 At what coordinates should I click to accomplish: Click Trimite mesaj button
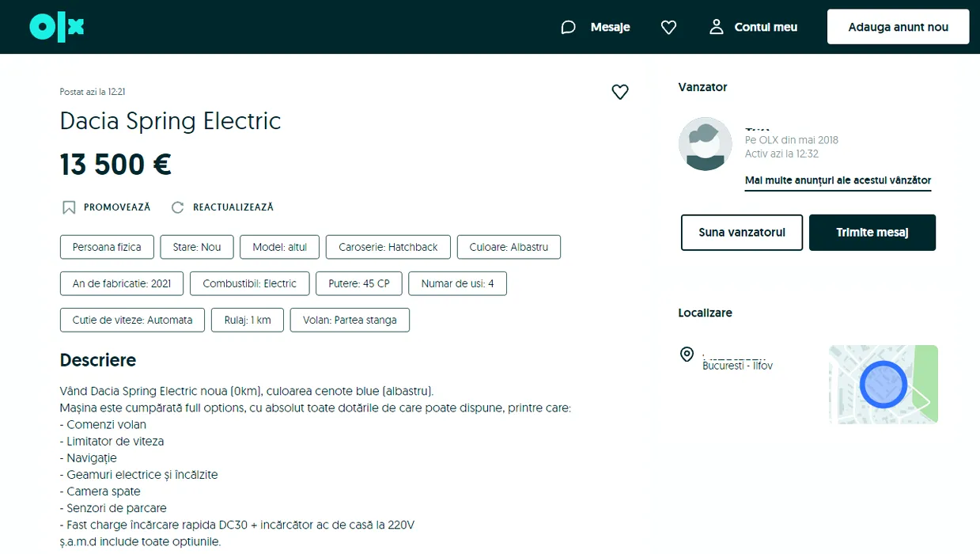tap(872, 233)
